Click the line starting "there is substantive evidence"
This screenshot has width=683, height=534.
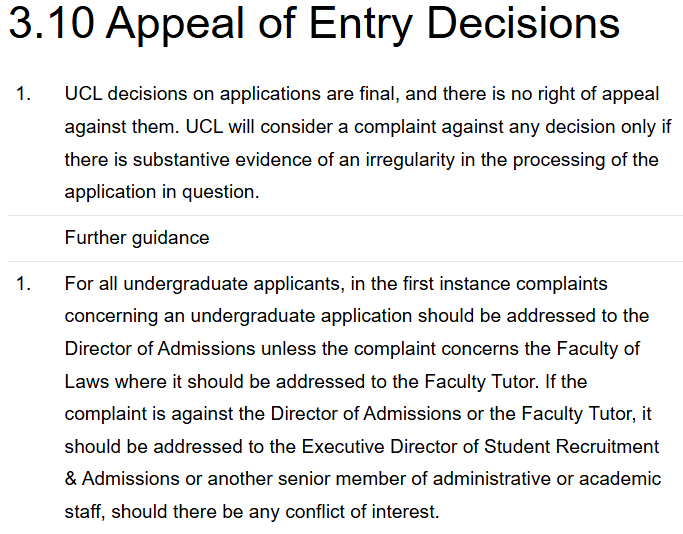coord(361,160)
